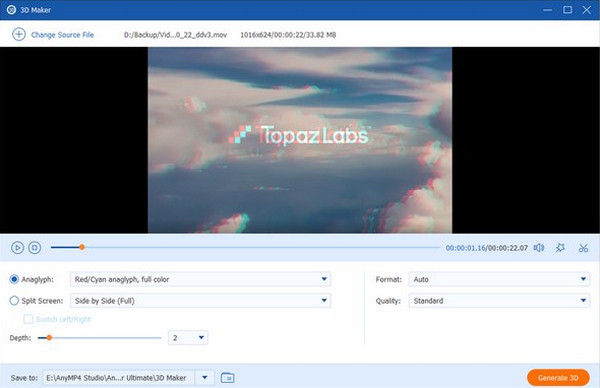
Task: Click the Change Source File link
Action: (62, 35)
